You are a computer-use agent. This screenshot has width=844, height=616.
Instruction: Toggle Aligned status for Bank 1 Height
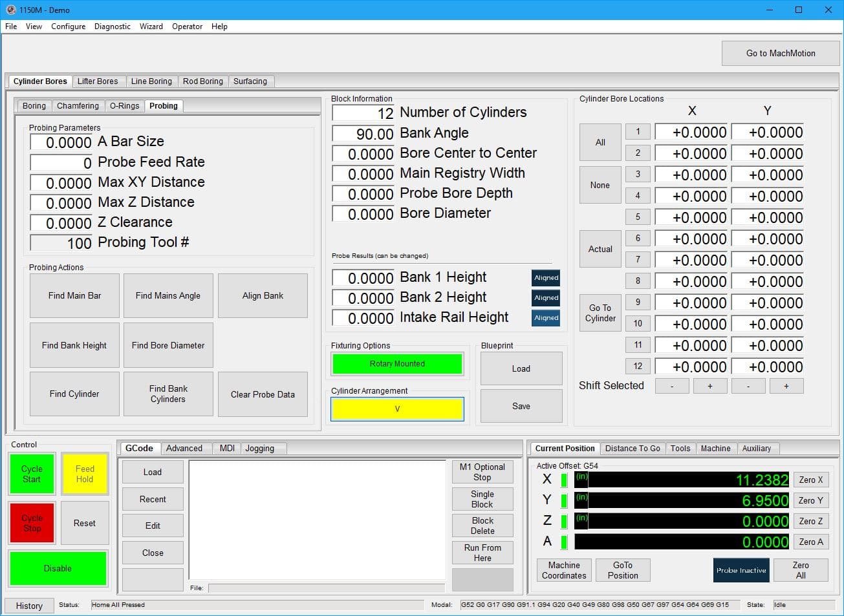coord(545,277)
